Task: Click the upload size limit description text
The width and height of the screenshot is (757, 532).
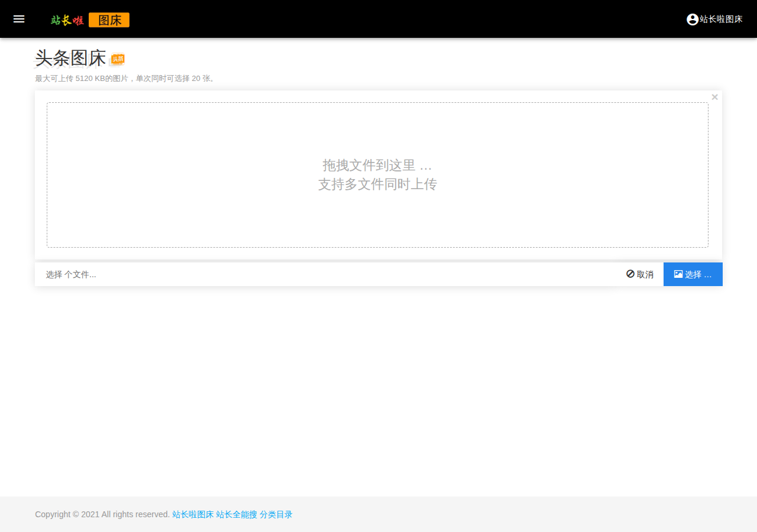Action: [x=126, y=78]
